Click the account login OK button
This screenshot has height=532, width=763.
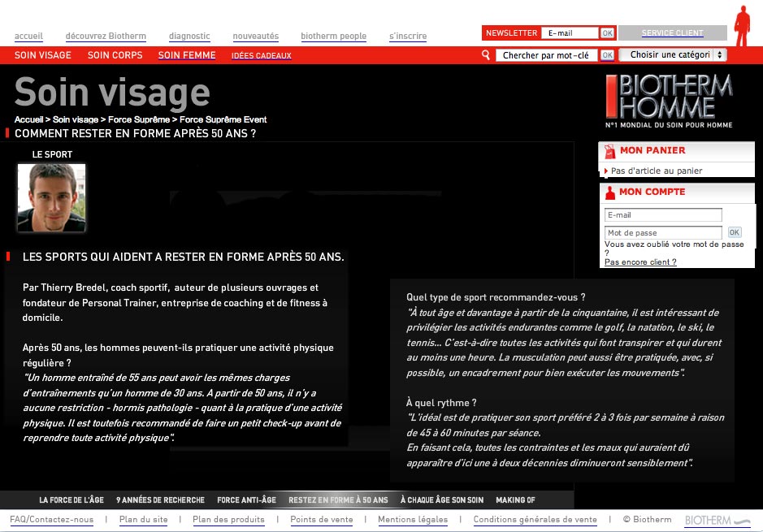[735, 232]
